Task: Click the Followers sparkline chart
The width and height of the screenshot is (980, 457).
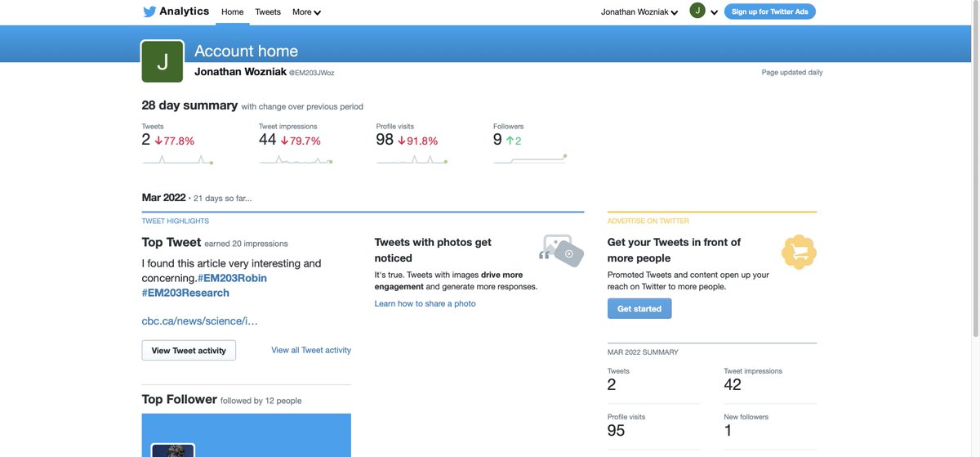Action: point(530,159)
